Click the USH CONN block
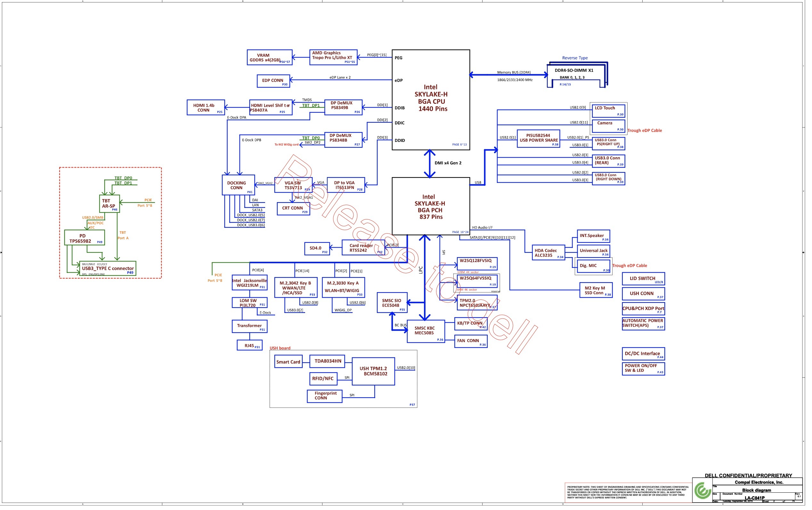 pyautogui.click(x=643, y=294)
